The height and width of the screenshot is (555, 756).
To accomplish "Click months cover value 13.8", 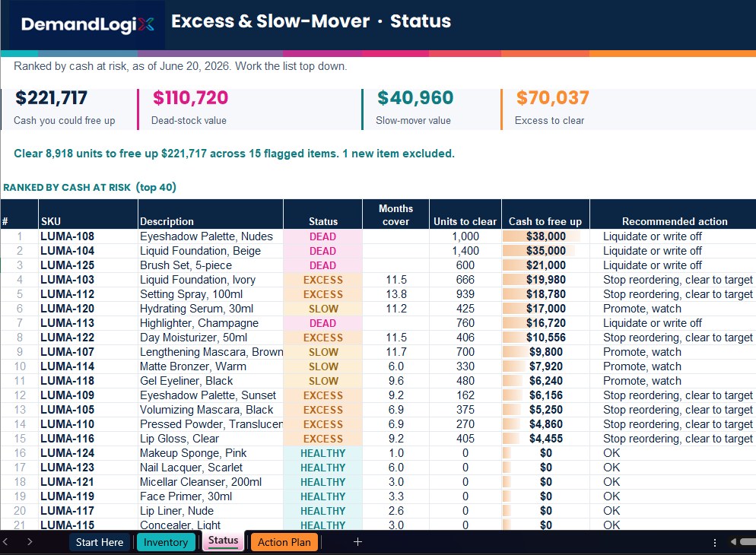I will [395, 294].
